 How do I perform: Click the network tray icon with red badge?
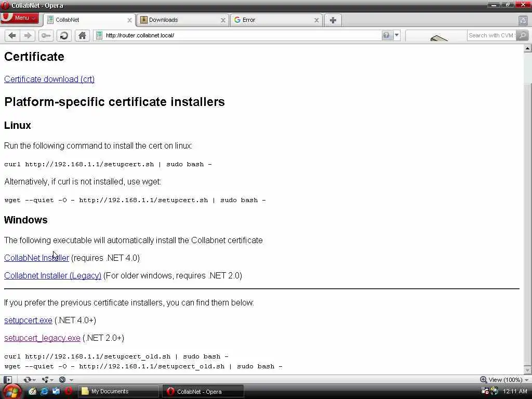tap(485, 391)
